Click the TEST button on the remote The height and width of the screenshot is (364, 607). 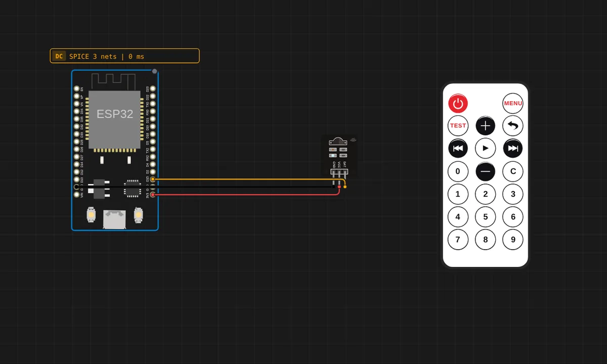458,126
